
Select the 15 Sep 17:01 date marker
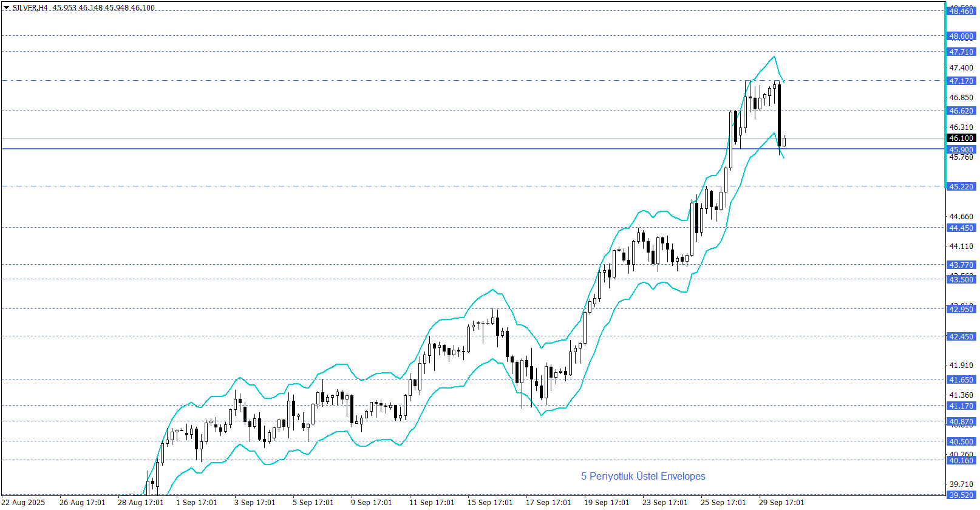(490, 503)
